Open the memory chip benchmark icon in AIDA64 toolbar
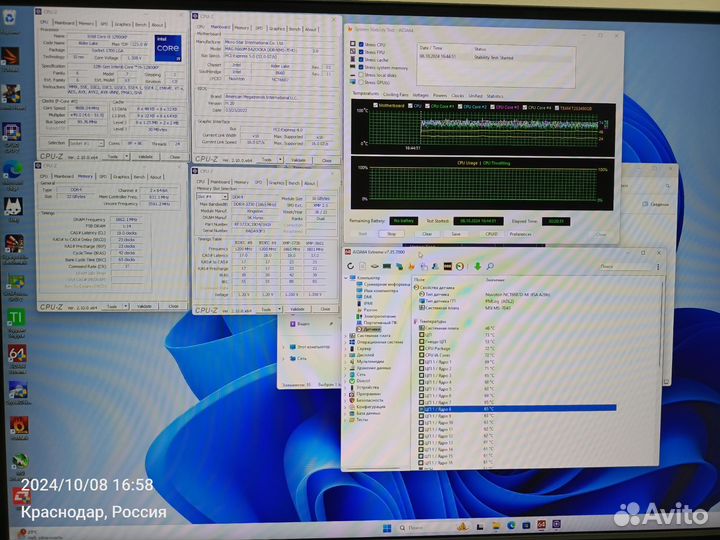The image size is (720, 540). 387,266
